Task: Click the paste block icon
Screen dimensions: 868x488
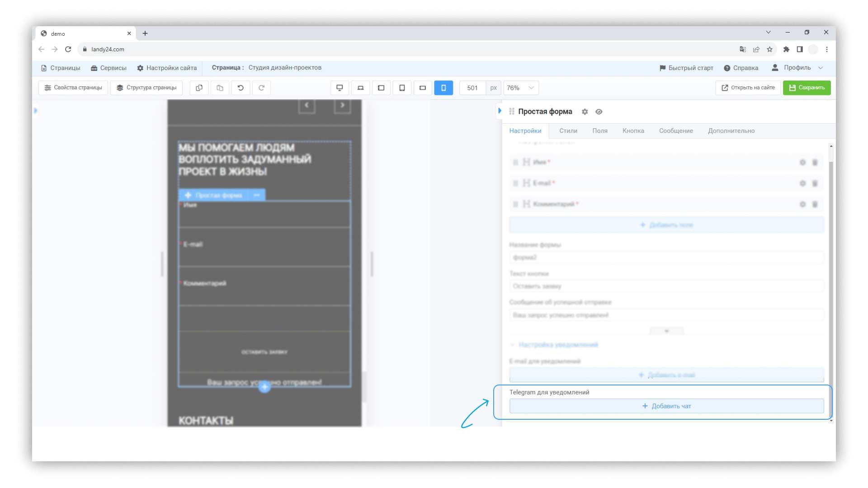Action: [220, 88]
